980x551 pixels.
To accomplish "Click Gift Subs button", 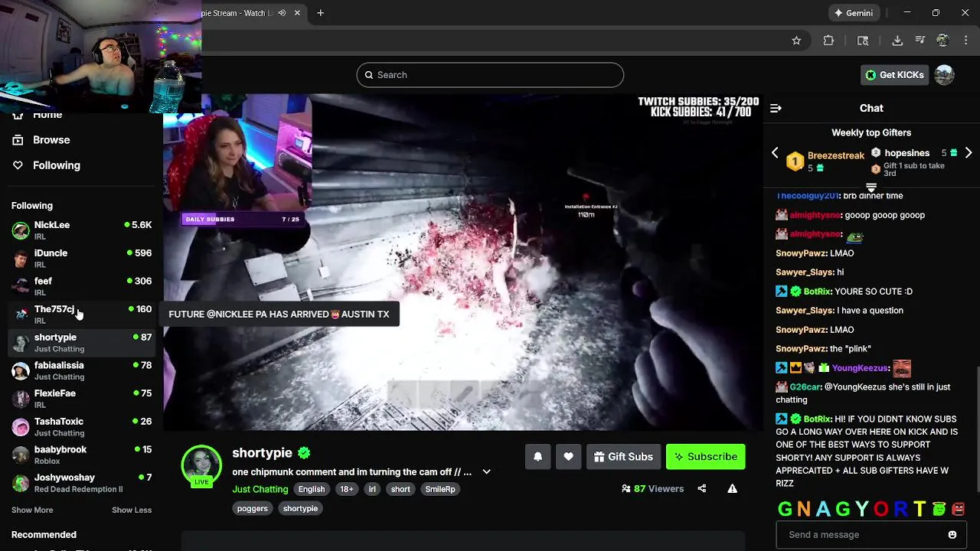I will 623,457.
